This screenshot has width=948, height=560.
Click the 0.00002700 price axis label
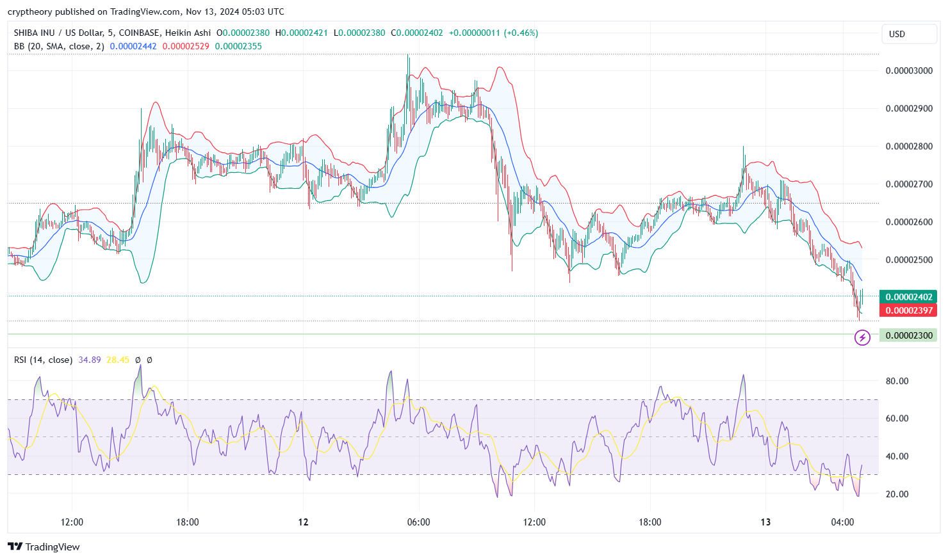pos(909,184)
